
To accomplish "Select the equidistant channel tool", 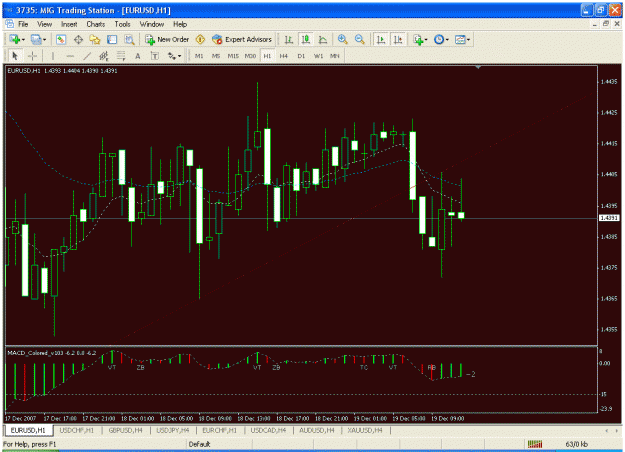I will 104,56.
